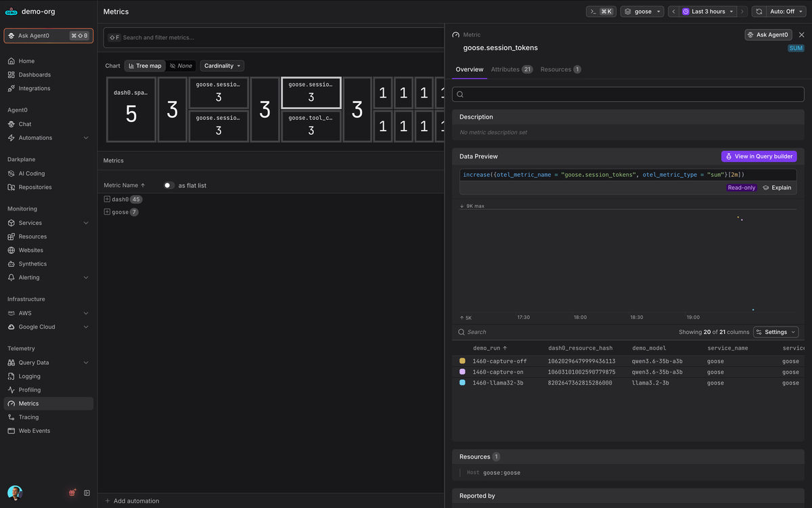Expand the dash0 metric tree group
Viewport: 812px width, 508px height.
tap(107, 199)
